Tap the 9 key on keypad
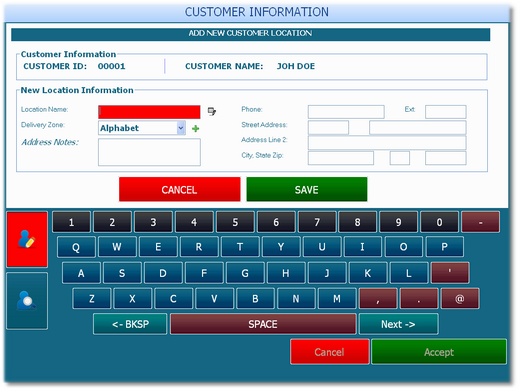The image size is (520, 392). tap(399, 222)
